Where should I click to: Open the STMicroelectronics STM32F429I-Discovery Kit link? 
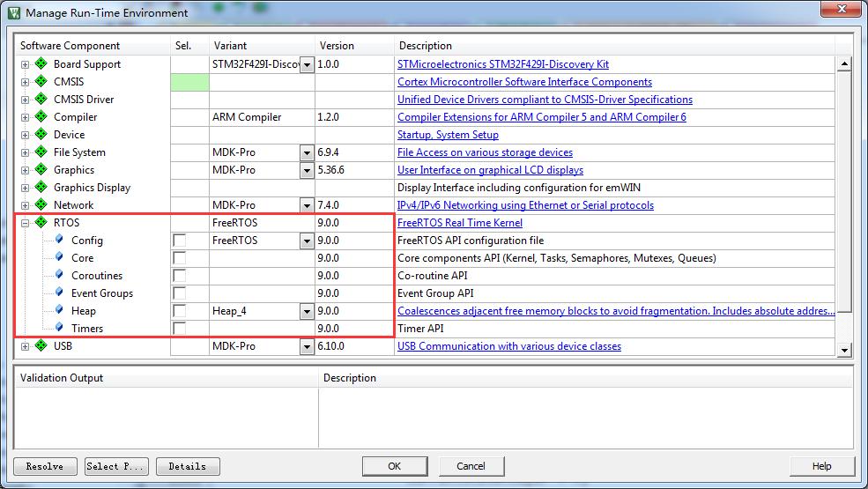coord(503,64)
